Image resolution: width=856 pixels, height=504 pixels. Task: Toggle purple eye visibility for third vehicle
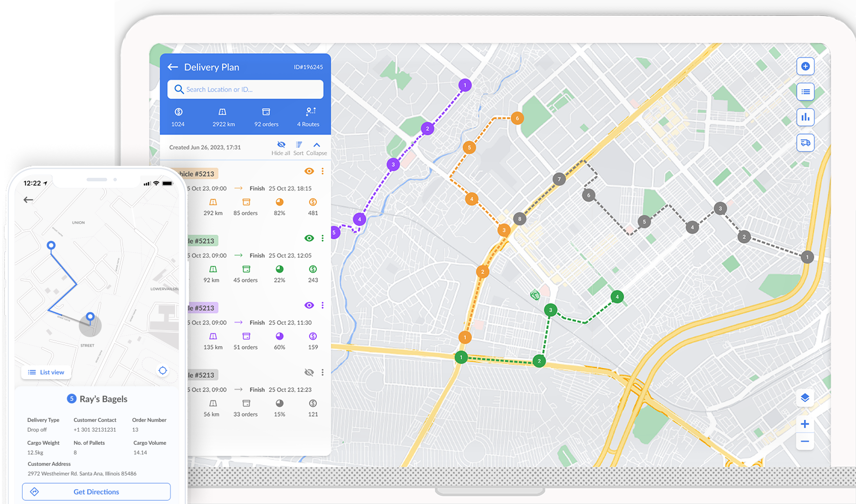coord(309,305)
